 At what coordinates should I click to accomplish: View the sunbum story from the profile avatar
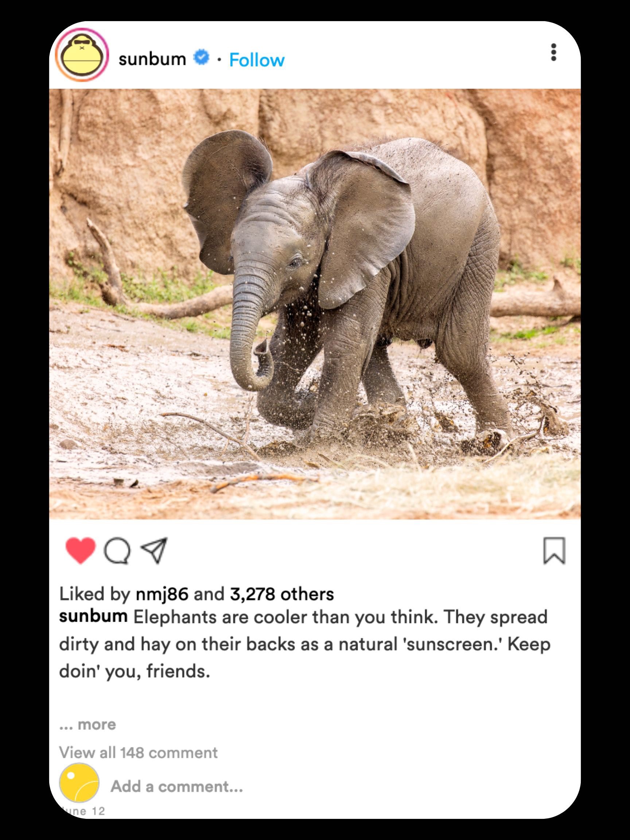[82, 55]
